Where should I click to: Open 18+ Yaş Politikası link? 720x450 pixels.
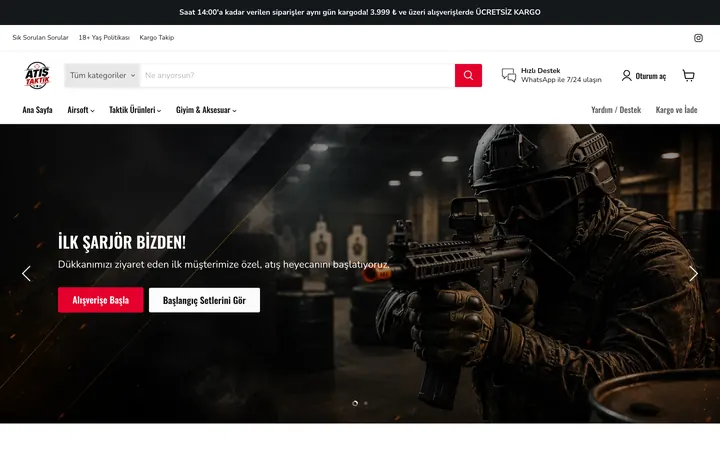point(104,38)
